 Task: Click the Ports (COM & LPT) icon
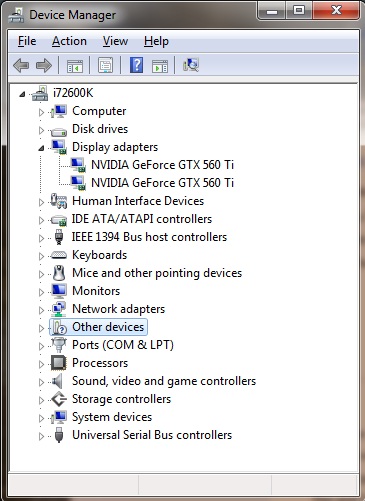point(59,345)
